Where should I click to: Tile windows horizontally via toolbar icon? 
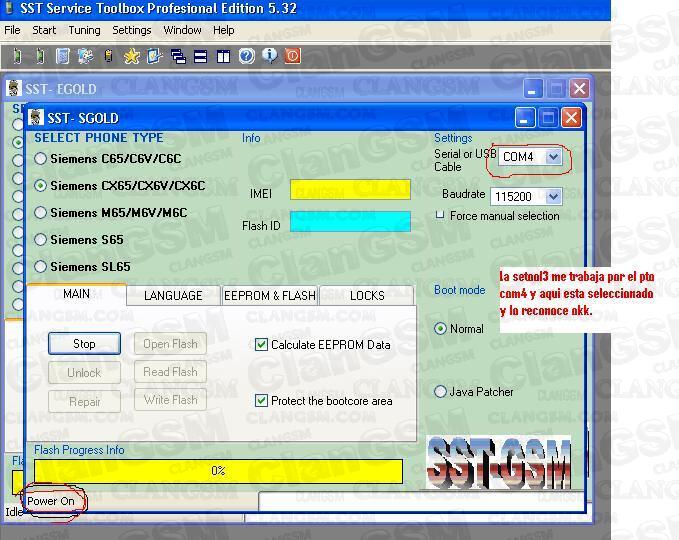pyautogui.click(x=200, y=56)
